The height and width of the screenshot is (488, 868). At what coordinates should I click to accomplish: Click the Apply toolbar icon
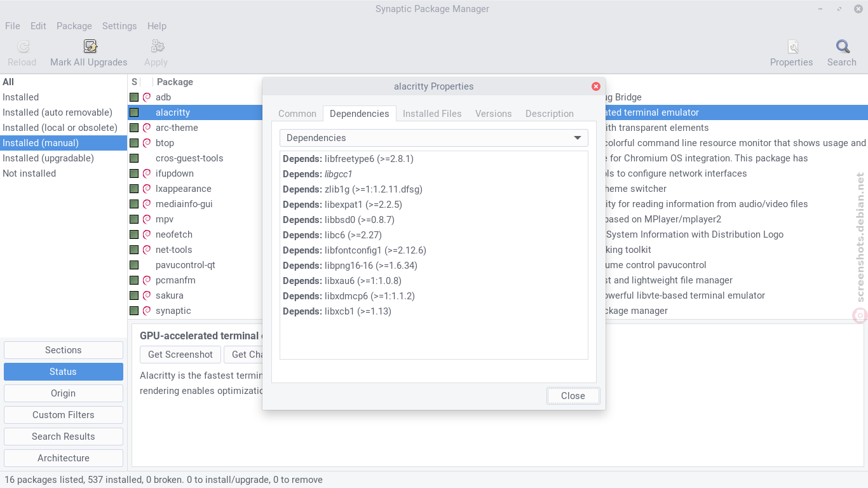pos(157,46)
